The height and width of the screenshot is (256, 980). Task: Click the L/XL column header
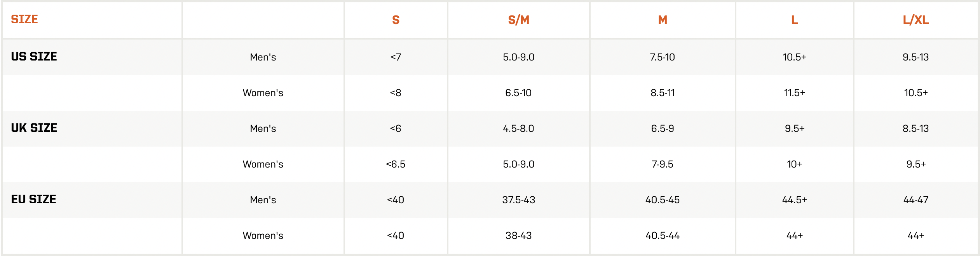tap(916, 20)
